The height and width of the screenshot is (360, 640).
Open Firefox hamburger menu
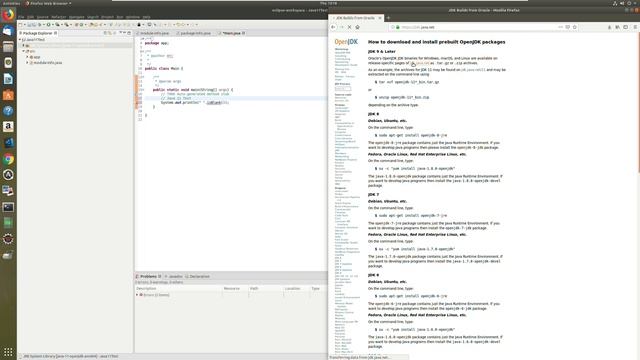[635, 27]
